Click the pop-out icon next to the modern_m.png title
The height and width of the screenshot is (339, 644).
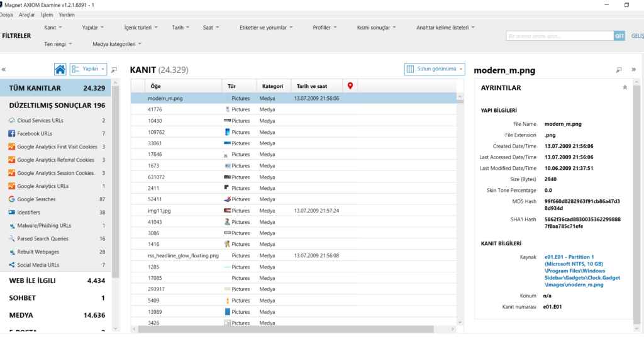coord(619,70)
